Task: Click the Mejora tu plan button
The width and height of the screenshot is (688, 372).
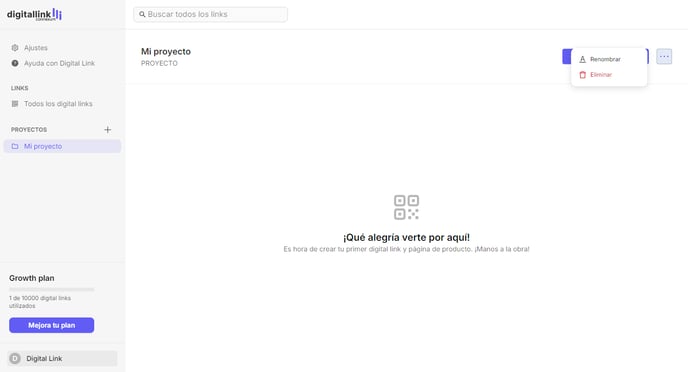Action: click(51, 325)
